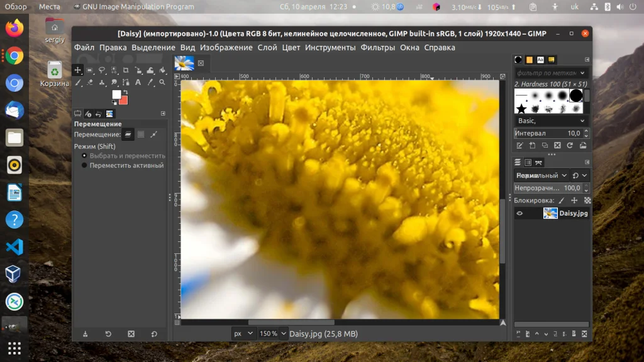Hide the Daisy.jpg layer
644x362 pixels.
tap(519, 213)
